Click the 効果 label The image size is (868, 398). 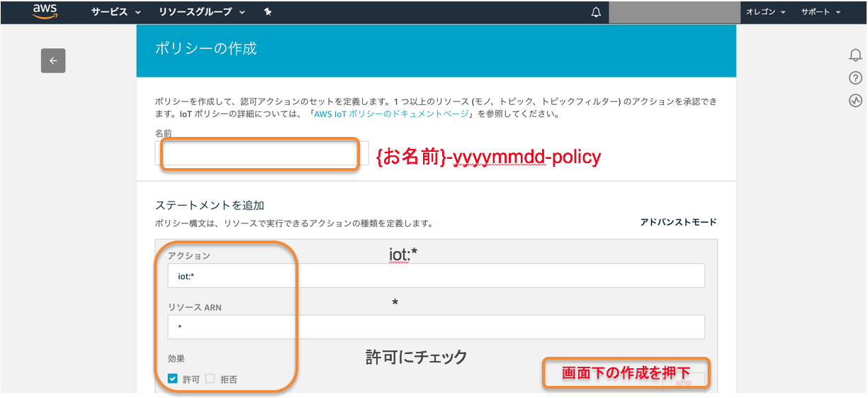pyautogui.click(x=176, y=359)
